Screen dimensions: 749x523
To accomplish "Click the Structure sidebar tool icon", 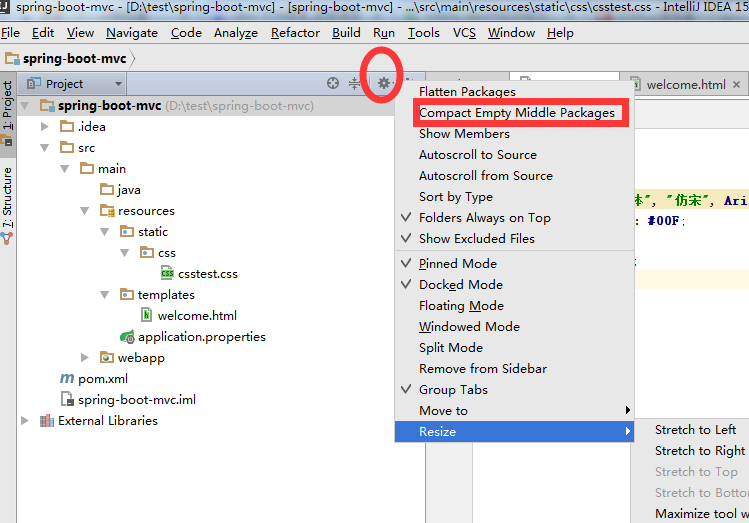I will 7,238.
